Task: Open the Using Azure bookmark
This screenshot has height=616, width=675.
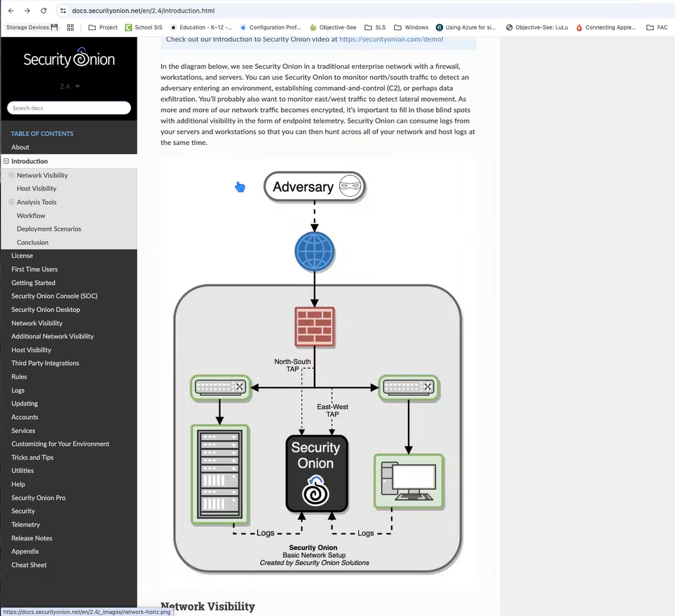Action: (x=465, y=27)
